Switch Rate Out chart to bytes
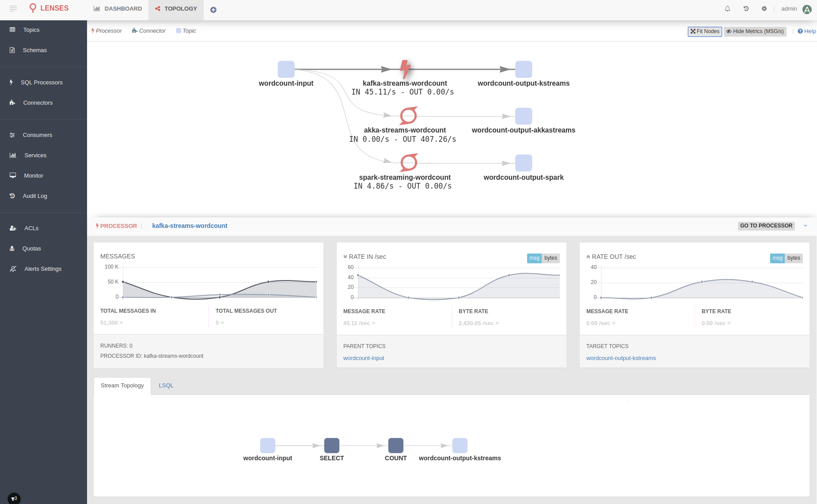This screenshot has width=817, height=504. [x=794, y=258]
